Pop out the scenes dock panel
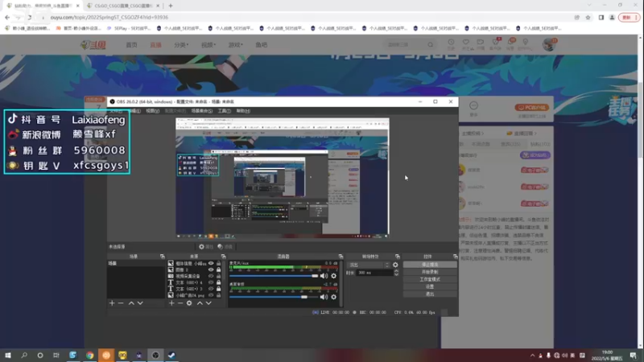Viewport: 644px width, 362px height. point(163,256)
